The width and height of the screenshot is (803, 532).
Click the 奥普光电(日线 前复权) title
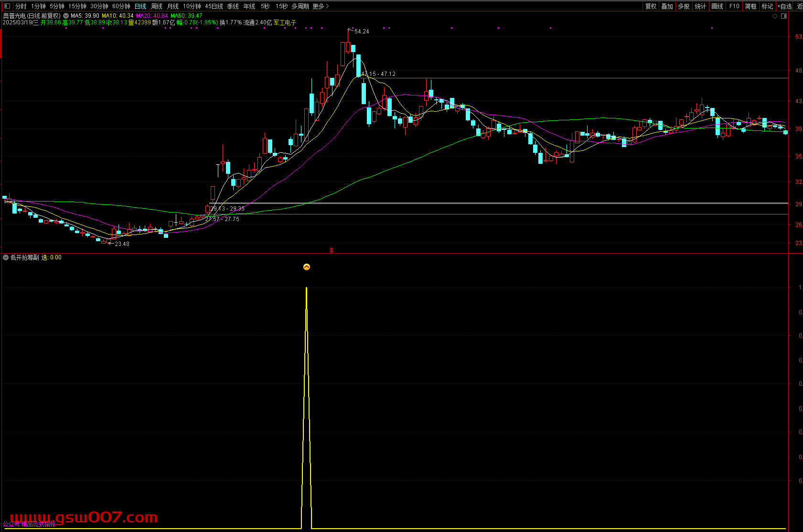[32, 16]
